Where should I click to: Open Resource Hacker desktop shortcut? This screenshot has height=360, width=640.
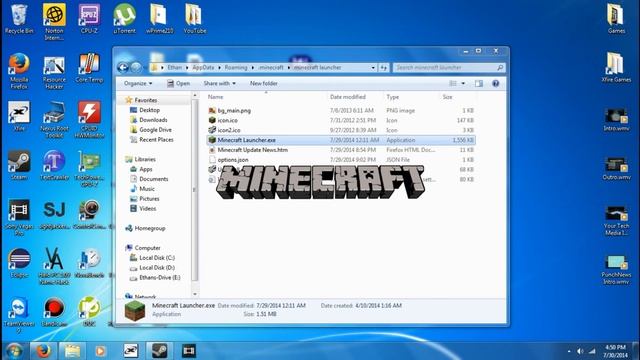[x=54, y=71]
